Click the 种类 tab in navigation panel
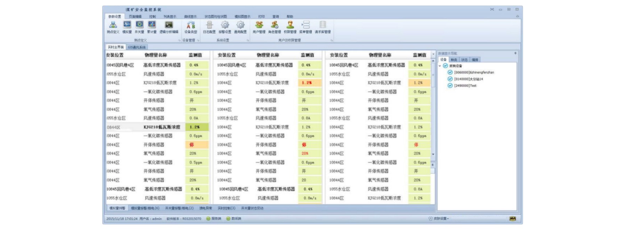 [454, 60]
